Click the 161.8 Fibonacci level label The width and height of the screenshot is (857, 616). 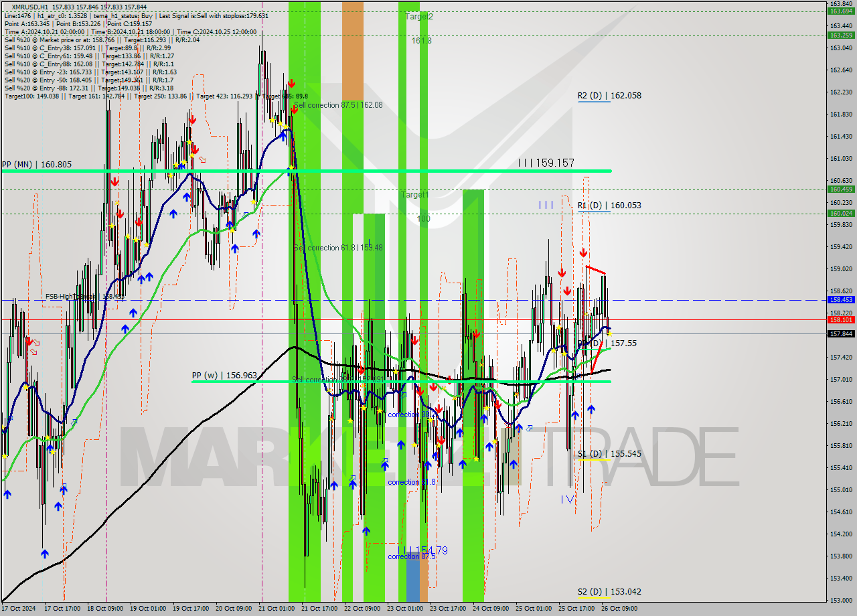tap(420, 41)
